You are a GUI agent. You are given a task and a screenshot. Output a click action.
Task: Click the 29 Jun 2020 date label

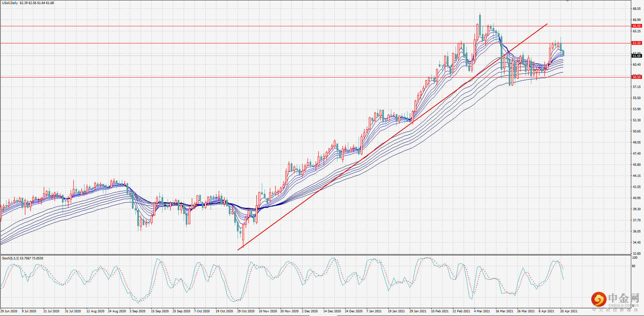coord(9,311)
